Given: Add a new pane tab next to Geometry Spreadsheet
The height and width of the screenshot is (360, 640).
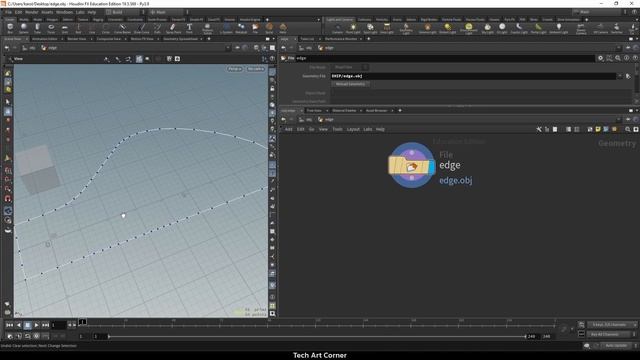Looking at the screenshot, I should pyautogui.click(x=209, y=39).
